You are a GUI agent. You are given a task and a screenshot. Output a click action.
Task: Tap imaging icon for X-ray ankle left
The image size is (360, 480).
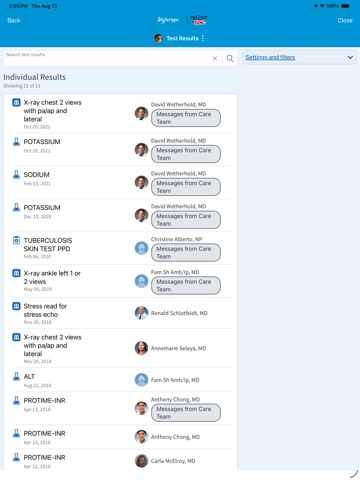[x=16, y=273]
